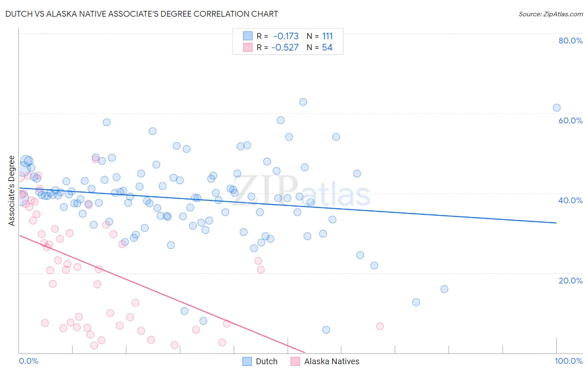Viewport: 588px width, 373px height.
Task: Click the N = 54 value in legend
Action: point(320,47)
